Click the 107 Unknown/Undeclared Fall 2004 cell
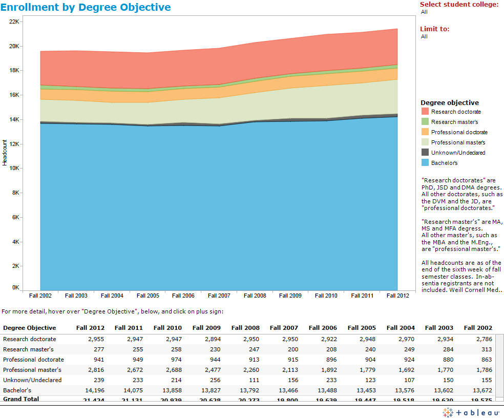The width and height of the screenshot is (504, 420). tap(409, 380)
